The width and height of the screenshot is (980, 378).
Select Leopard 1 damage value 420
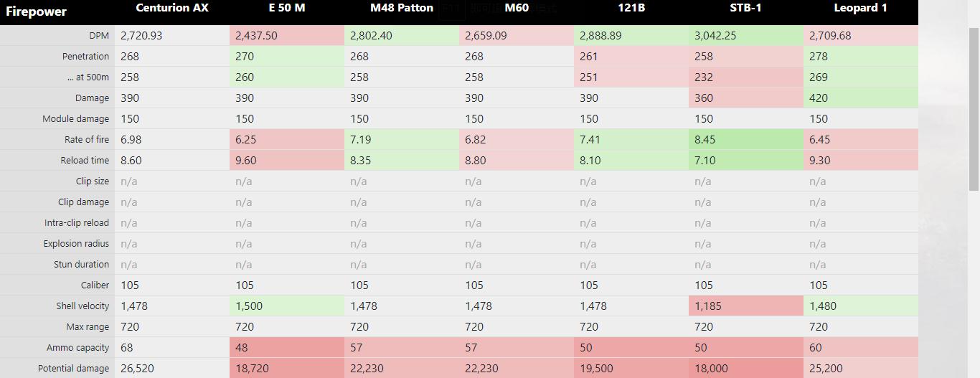(x=819, y=98)
